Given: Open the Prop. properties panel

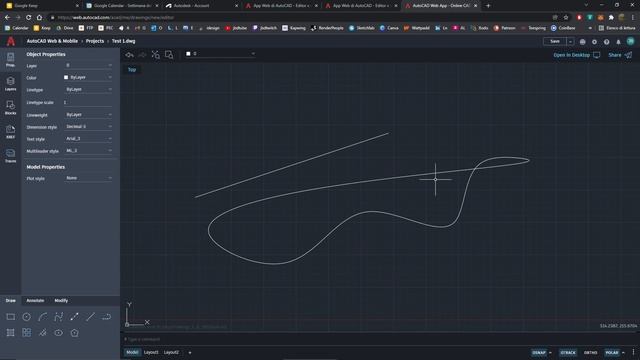Looking at the screenshot, I should click(11, 60).
